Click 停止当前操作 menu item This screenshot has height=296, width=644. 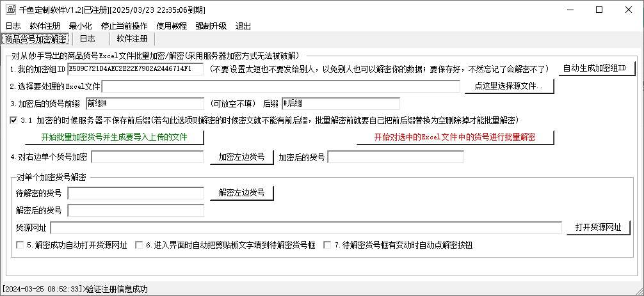coord(124,26)
